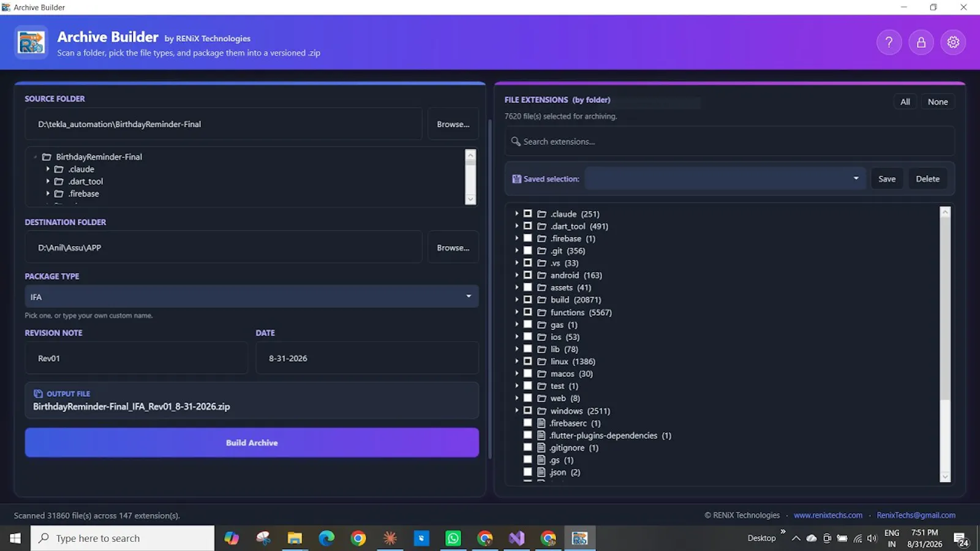Open the Package Type dropdown

[x=252, y=297]
